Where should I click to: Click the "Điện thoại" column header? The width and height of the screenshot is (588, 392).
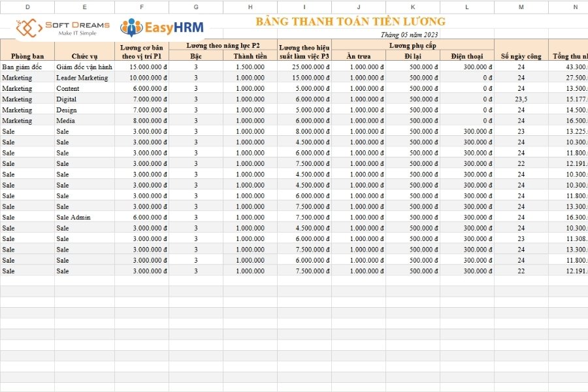[466, 56]
